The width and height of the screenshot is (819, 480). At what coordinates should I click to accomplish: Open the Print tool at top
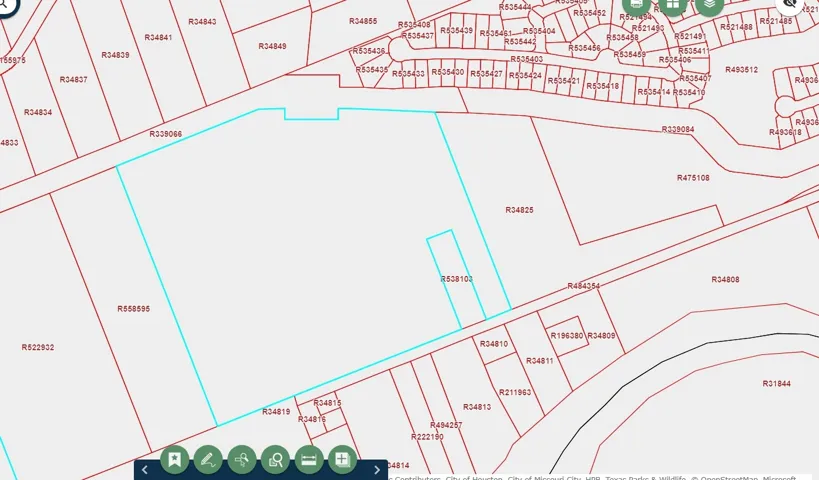[x=636, y=5]
